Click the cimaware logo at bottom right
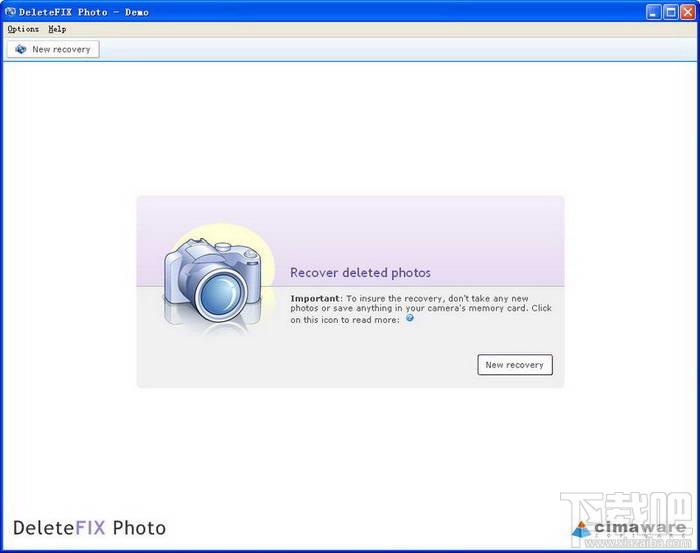This screenshot has width=700, height=553. click(x=628, y=529)
